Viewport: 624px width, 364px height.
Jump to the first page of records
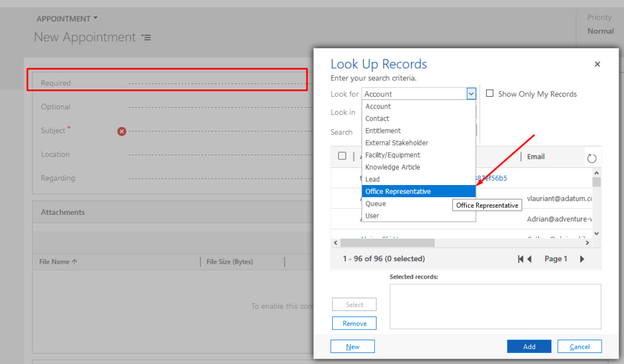pyautogui.click(x=521, y=258)
